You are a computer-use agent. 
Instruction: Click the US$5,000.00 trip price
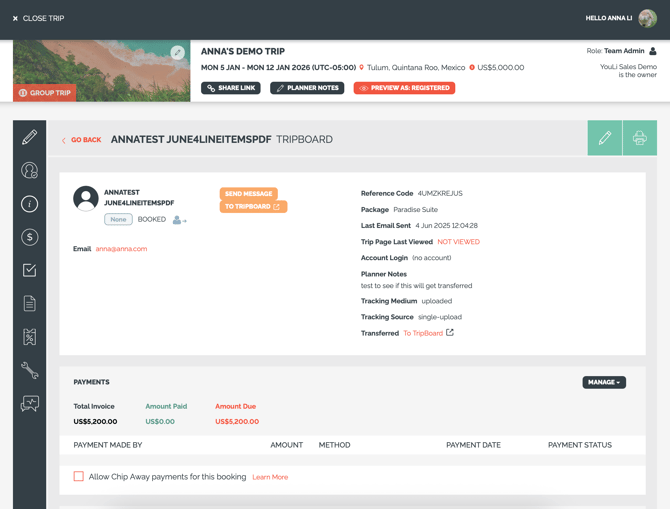pos(501,68)
